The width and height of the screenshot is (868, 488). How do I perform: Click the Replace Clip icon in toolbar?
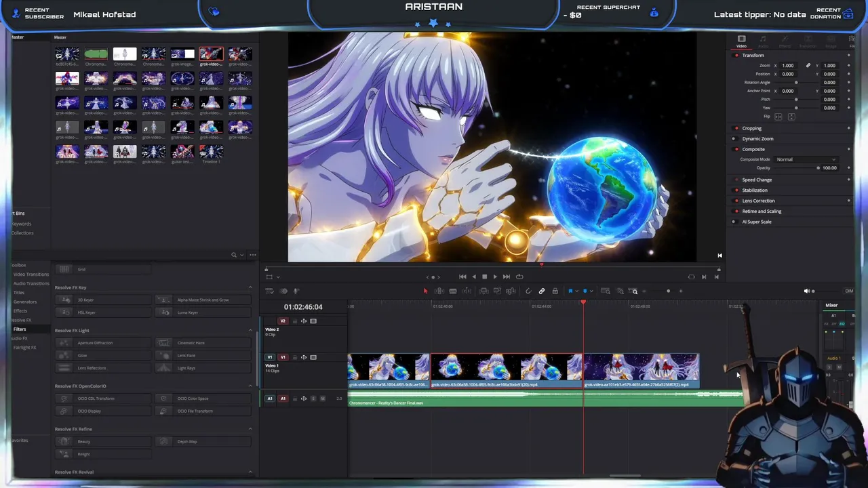point(511,291)
